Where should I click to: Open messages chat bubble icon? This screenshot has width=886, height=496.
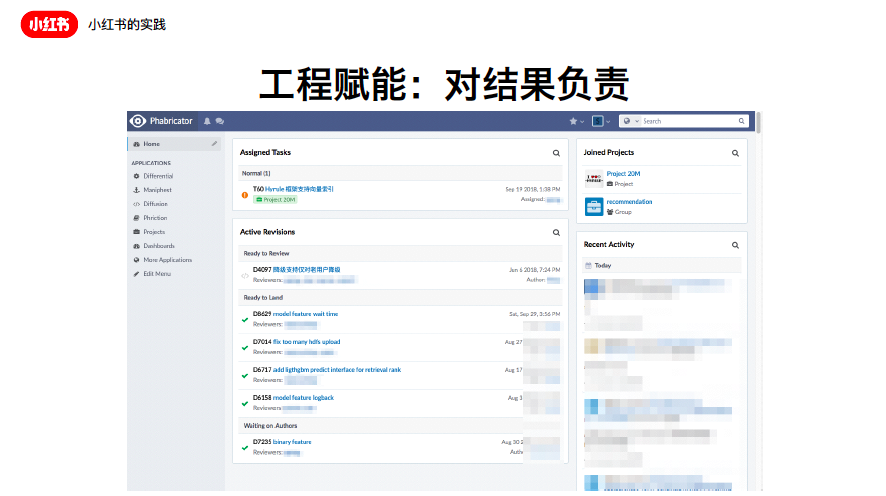220,121
